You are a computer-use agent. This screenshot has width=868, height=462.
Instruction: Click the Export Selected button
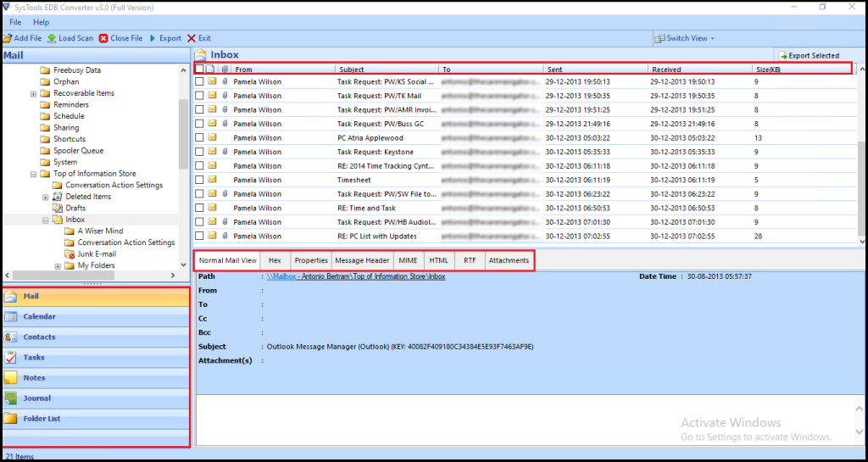point(809,55)
